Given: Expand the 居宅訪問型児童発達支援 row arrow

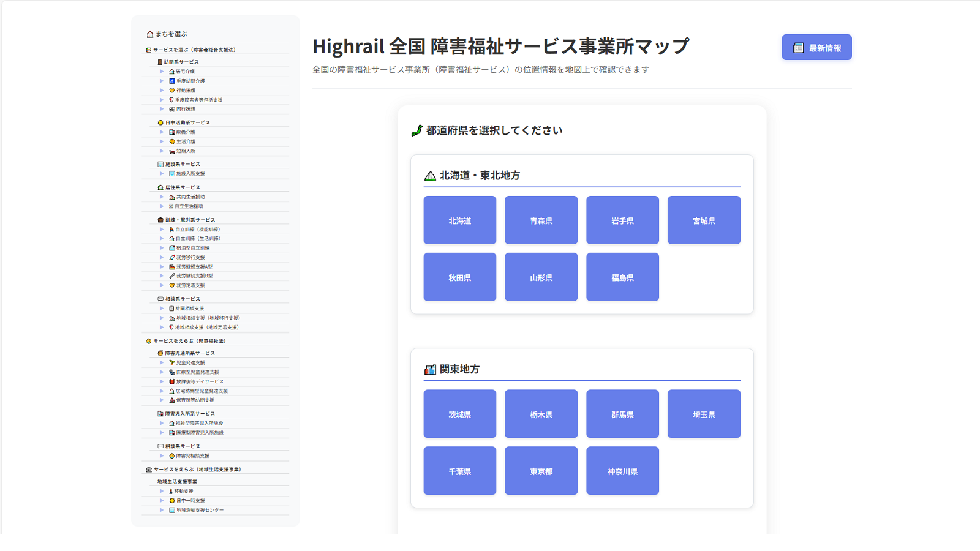Looking at the screenshot, I should (x=162, y=391).
